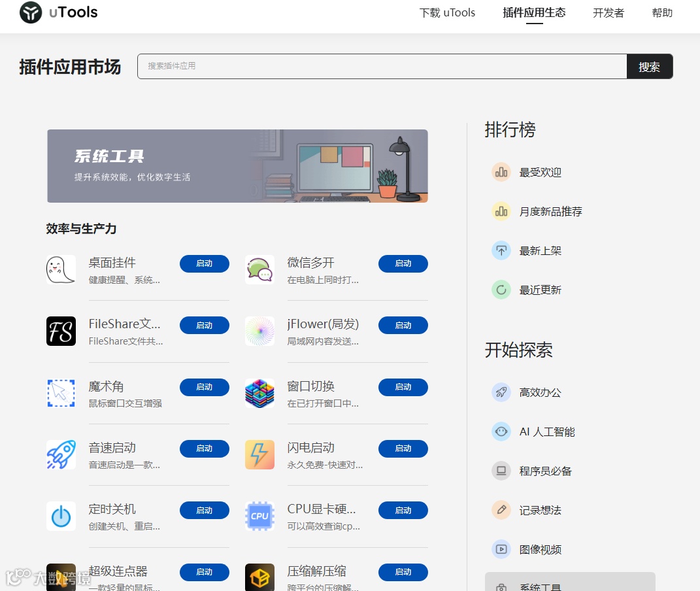This screenshot has width=700, height=591.
Task: Launch FileShare with 启动 button
Action: [205, 326]
